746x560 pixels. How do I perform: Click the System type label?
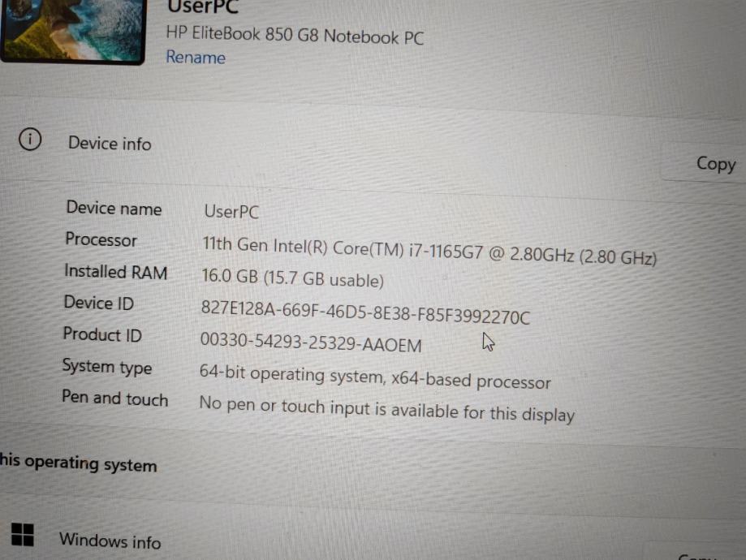(x=107, y=367)
